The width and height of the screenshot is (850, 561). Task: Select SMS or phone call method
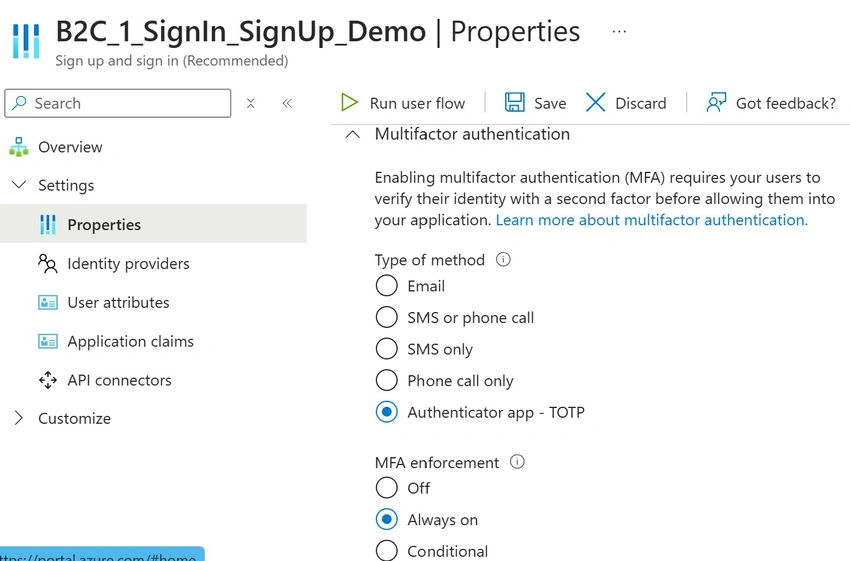click(x=387, y=317)
